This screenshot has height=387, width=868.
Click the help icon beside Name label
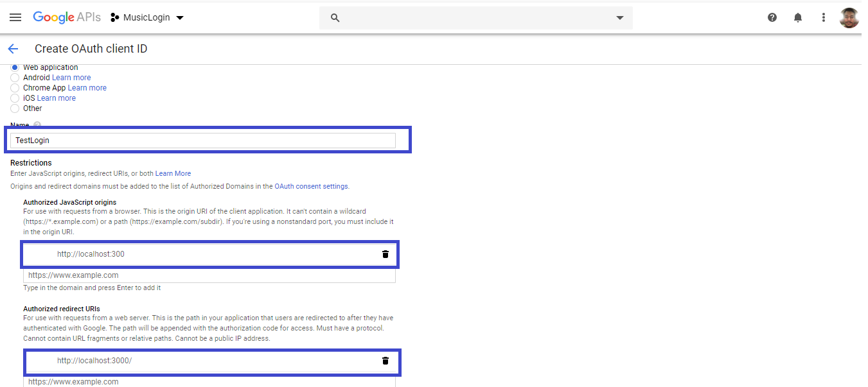point(37,125)
